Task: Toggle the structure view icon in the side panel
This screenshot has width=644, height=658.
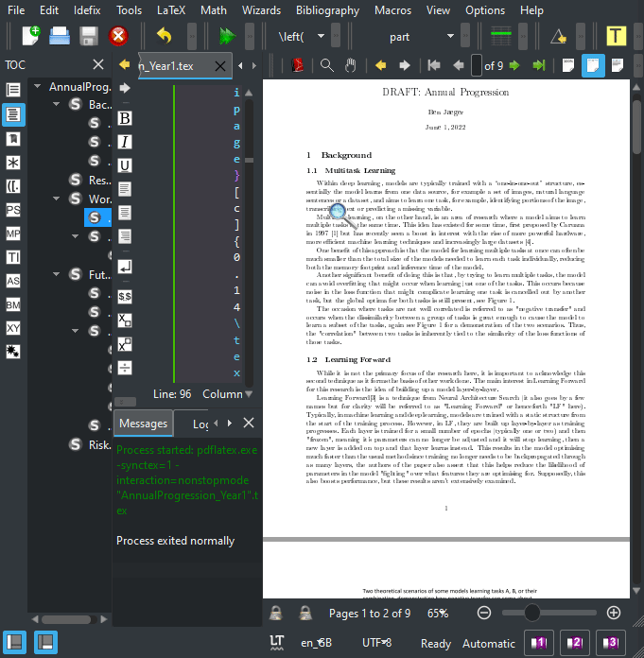Action: tap(13, 90)
